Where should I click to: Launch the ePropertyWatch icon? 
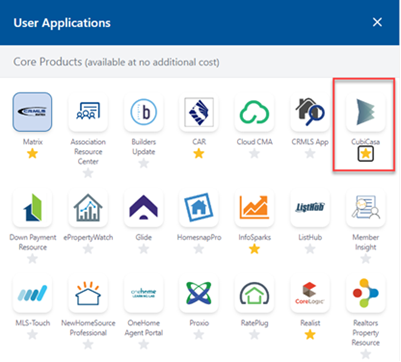tap(88, 207)
